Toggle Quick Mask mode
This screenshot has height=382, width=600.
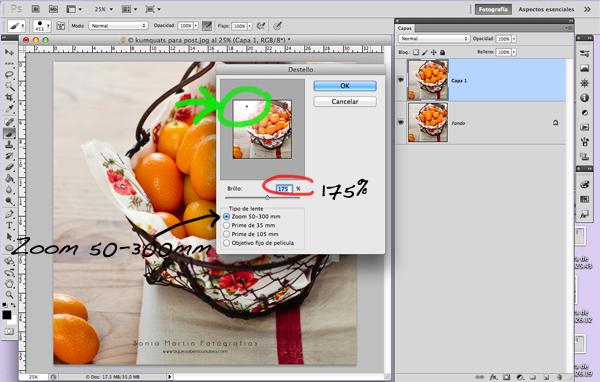(x=9, y=331)
